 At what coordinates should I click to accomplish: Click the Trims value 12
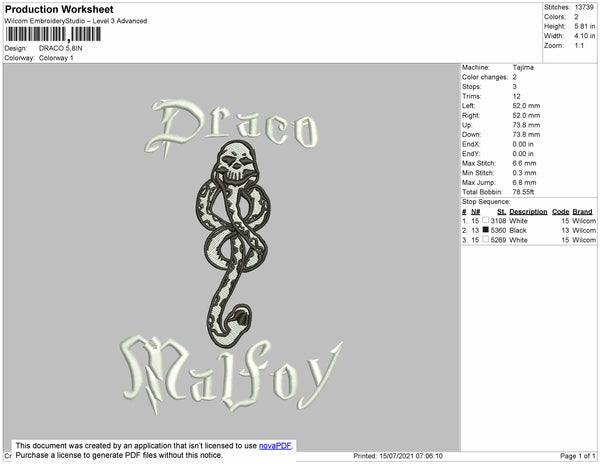click(517, 96)
